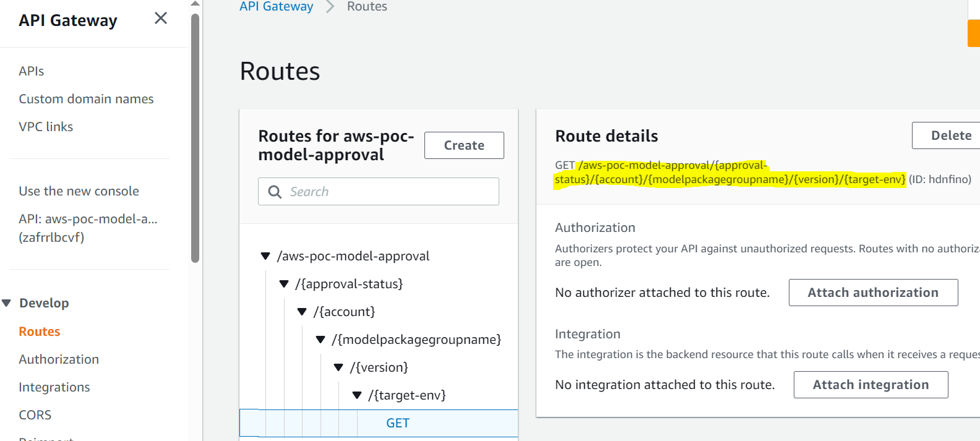The height and width of the screenshot is (441, 980).
Task: Click the Create route button
Action: click(x=464, y=145)
